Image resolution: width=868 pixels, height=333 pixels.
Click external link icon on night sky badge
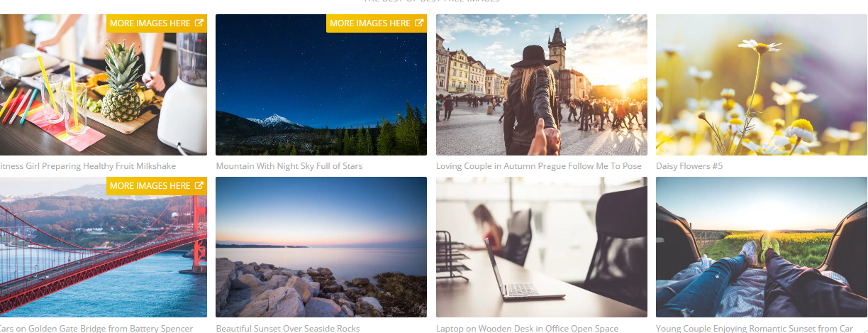pos(419,23)
